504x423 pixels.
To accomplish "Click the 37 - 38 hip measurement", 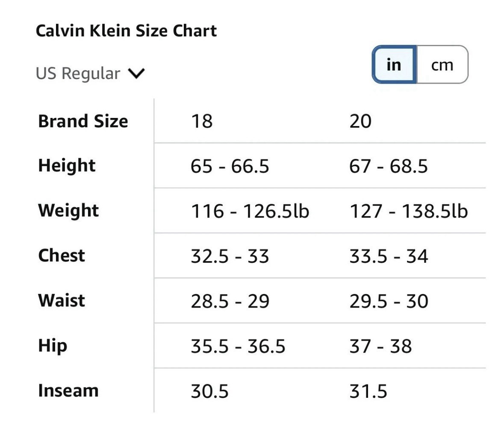I will [x=380, y=346].
